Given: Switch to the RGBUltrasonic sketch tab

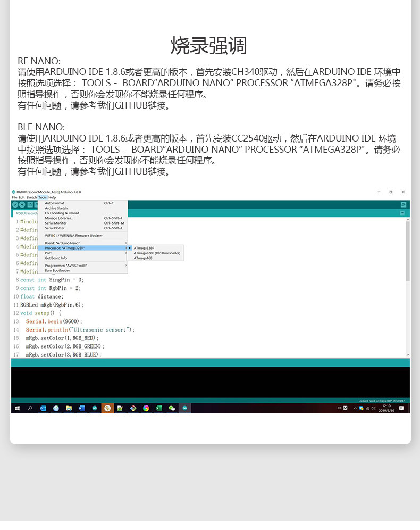Looking at the screenshot, I should [x=26, y=213].
